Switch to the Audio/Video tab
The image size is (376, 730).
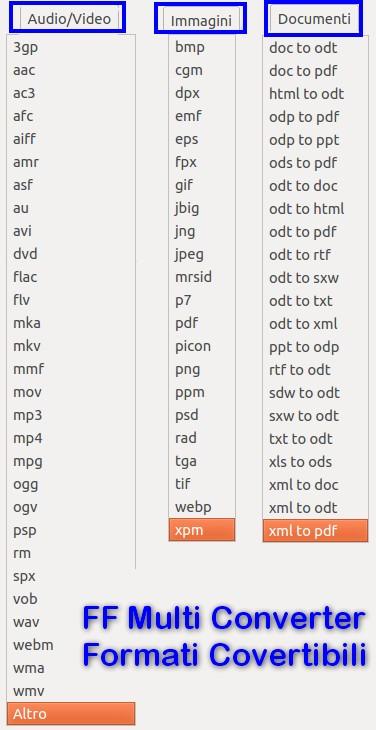coord(68,19)
